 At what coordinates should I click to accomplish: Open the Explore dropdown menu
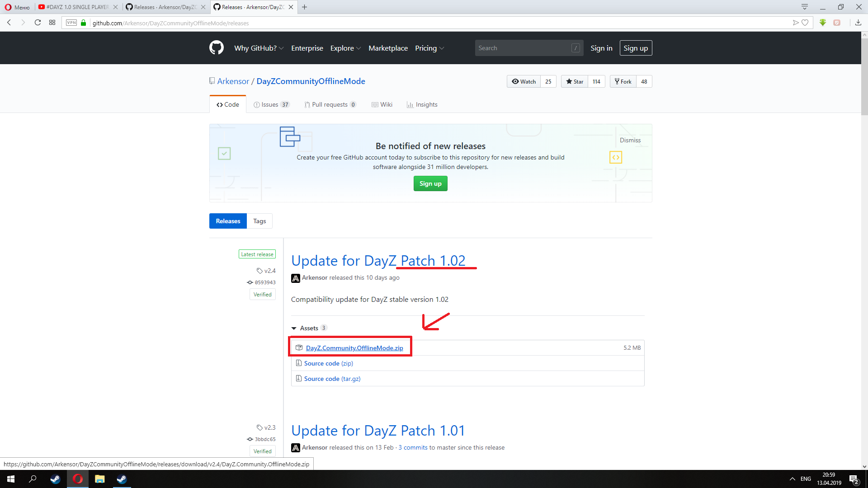pos(345,48)
